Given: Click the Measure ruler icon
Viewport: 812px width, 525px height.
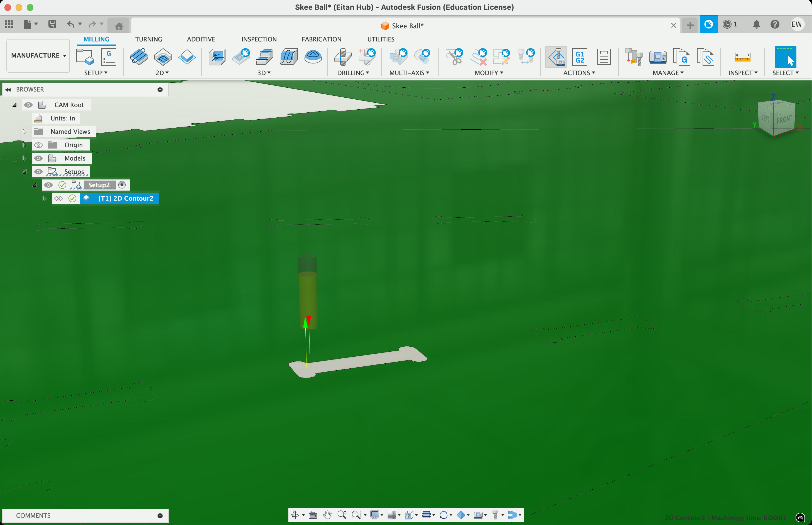Looking at the screenshot, I should tap(742, 56).
